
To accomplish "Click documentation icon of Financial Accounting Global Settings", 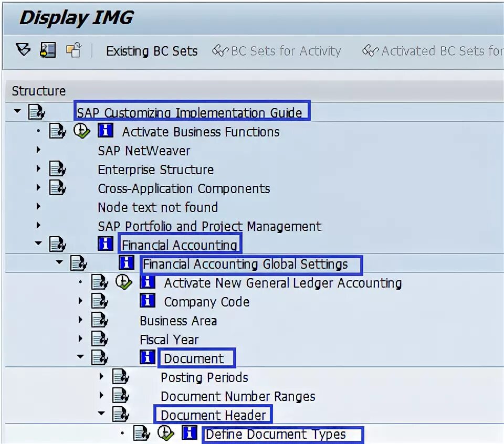I will coord(79,263).
